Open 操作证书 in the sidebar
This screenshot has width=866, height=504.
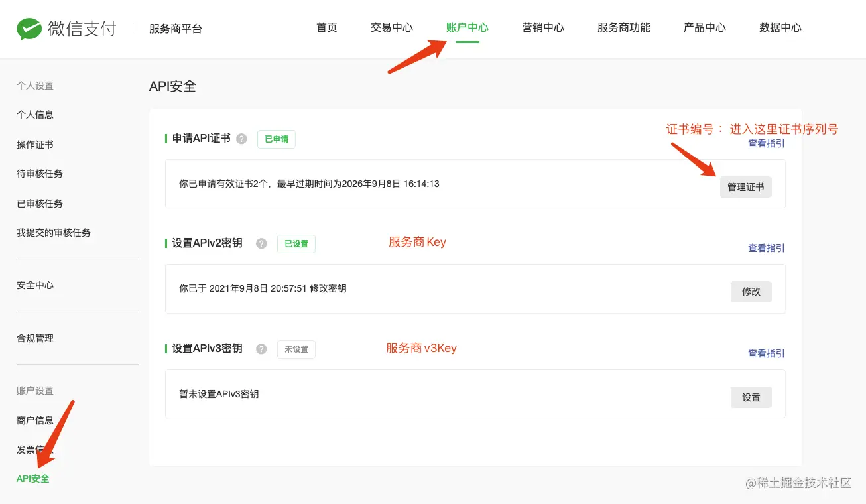click(x=35, y=145)
